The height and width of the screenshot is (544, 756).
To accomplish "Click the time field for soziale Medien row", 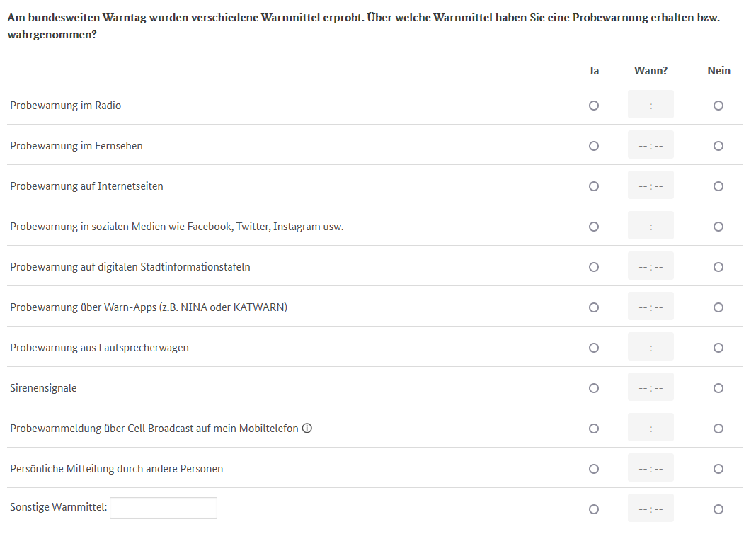I will pyautogui.click(x=650, y=225).
